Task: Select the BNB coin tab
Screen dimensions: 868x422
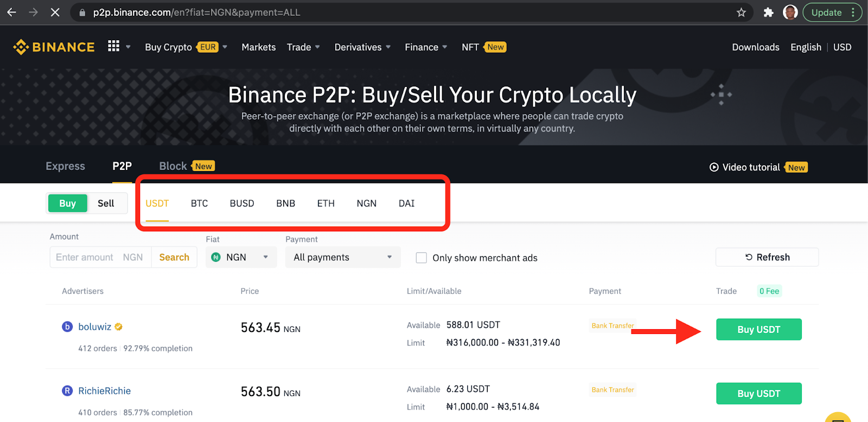Action: 285,203
